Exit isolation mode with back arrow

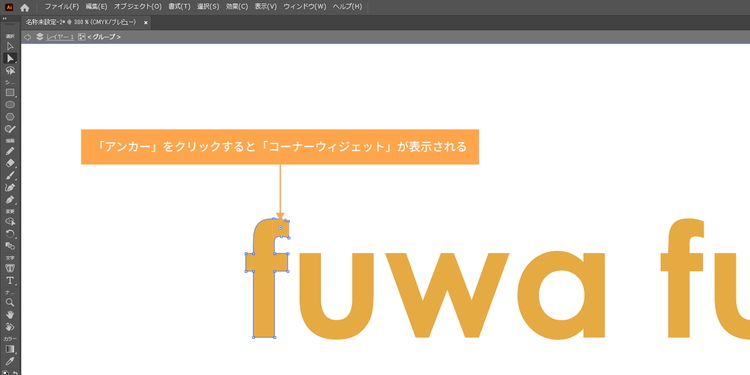(28, 37)
